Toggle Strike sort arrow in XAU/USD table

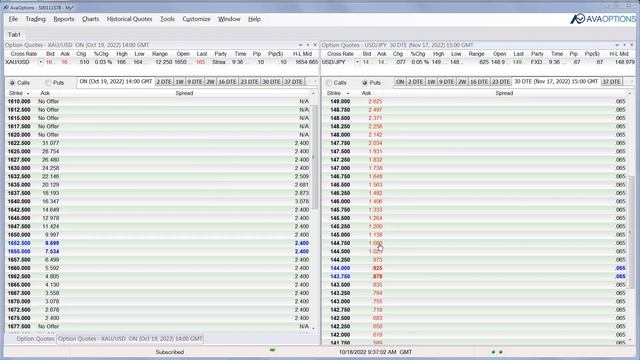tap(28, 93)
